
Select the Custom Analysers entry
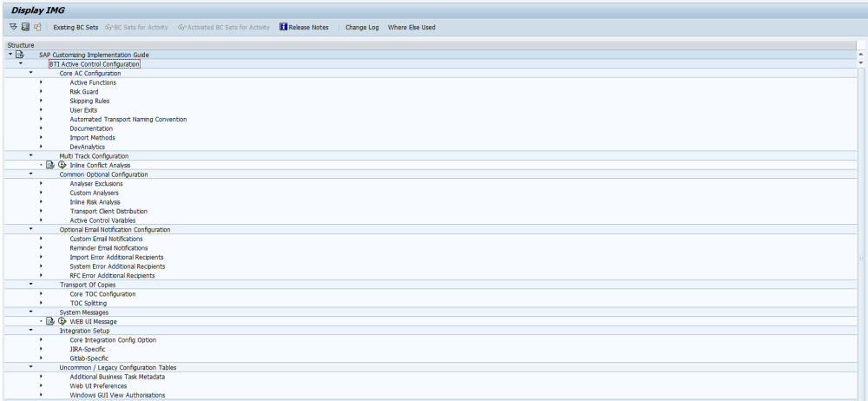(94, 193)
